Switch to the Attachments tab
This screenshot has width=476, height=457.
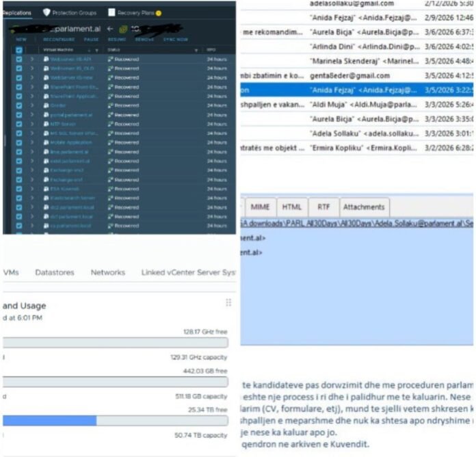click(x=363, y=207)
